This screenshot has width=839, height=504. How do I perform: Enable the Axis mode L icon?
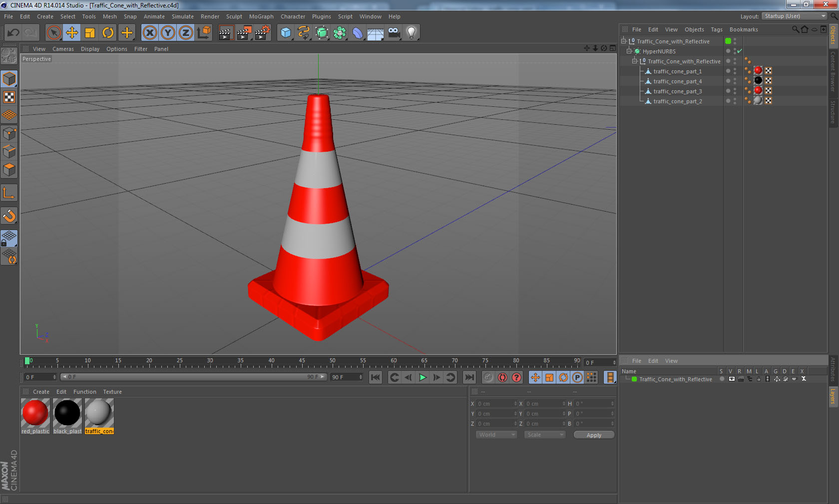pyautogui.click(x=9, y=193)
